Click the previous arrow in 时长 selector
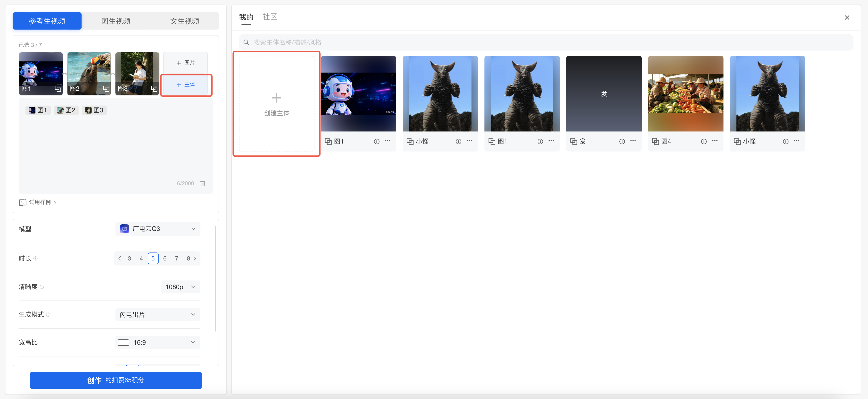 pyautogui.click(x=120, y=258)
